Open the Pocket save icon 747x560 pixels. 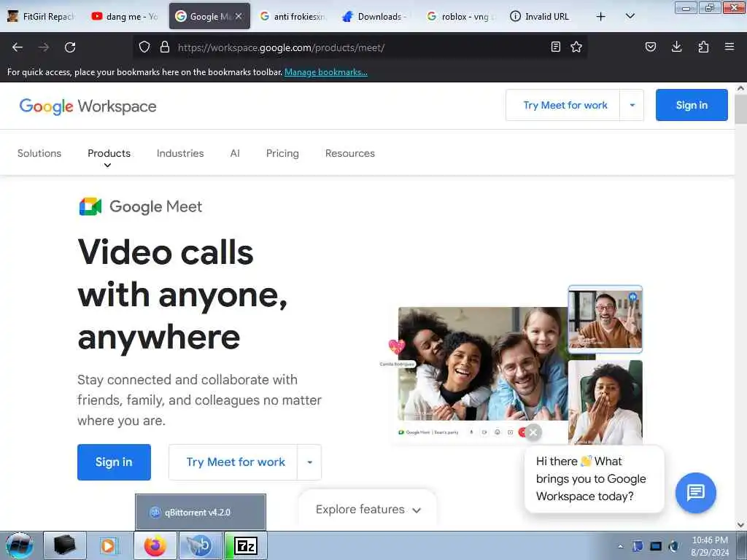tap(650, 47)
